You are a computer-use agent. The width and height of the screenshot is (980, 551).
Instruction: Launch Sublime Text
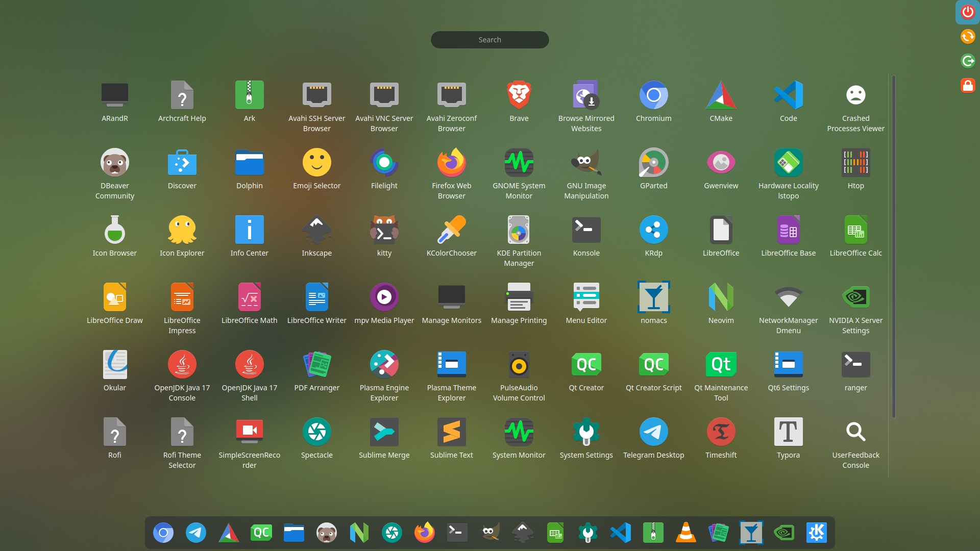point(452,439)
